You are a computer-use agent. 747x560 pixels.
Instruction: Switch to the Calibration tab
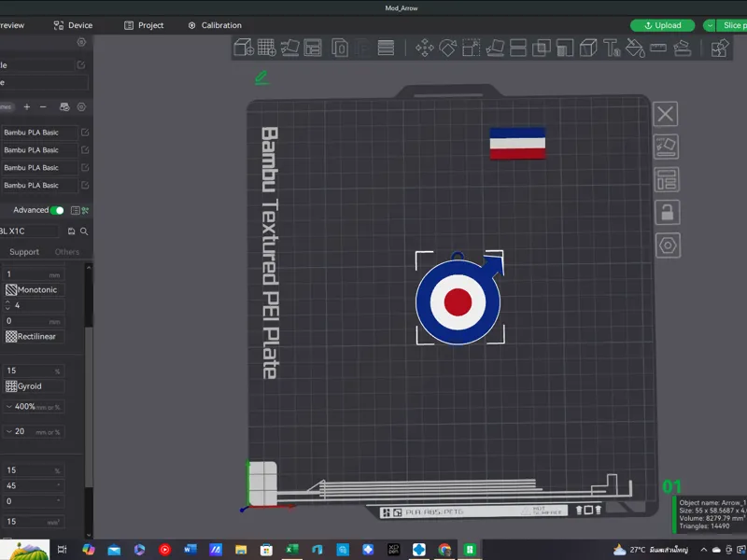[x=215, y=25]
